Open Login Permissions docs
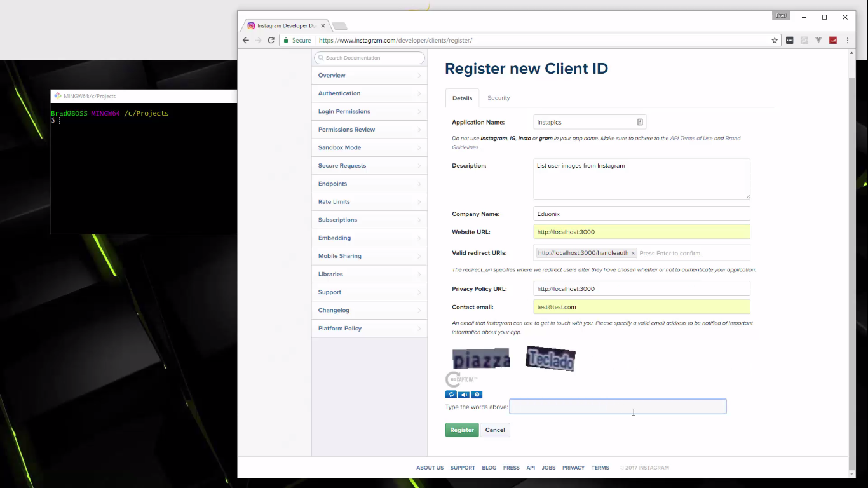 (369, 111)
